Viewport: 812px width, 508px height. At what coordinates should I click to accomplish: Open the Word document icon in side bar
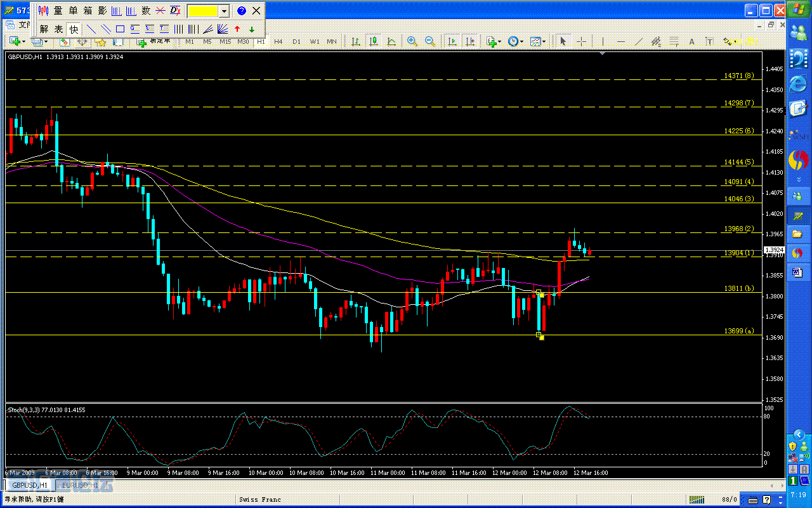tap(797, 273)
